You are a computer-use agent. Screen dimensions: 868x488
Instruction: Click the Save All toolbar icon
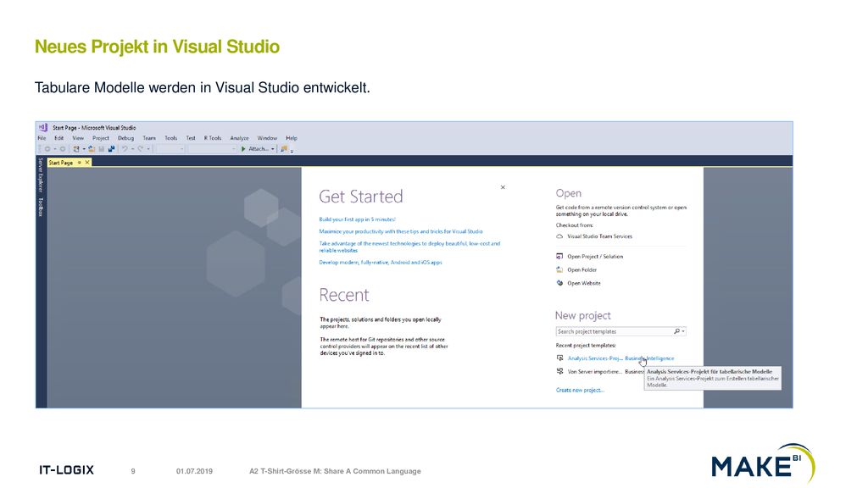point(111,149)
